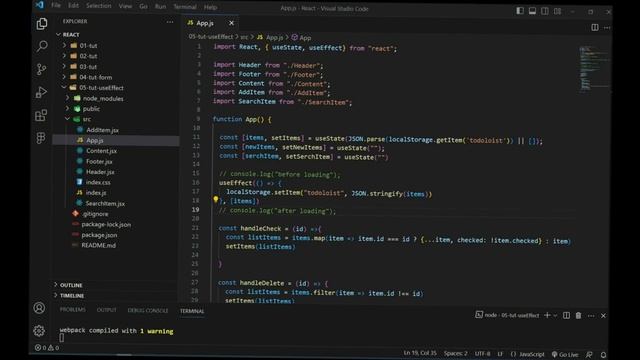The height and width of the screenshot is (360, 640).
Task: Click the feedback icon in status bar
Action: [x=589, y=355]
